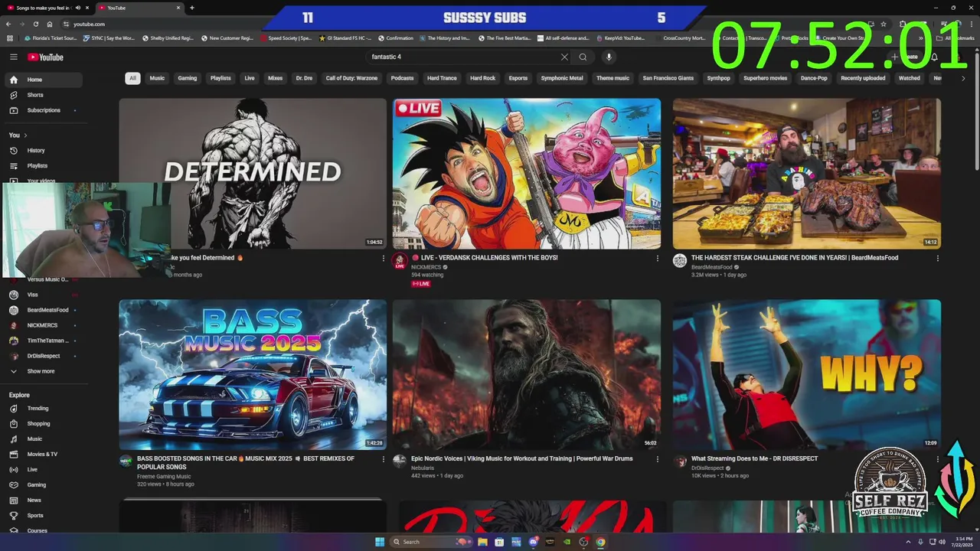Open more options for Epic Nordic Voices video
The image size is (980, 551).
click(657, 459)
